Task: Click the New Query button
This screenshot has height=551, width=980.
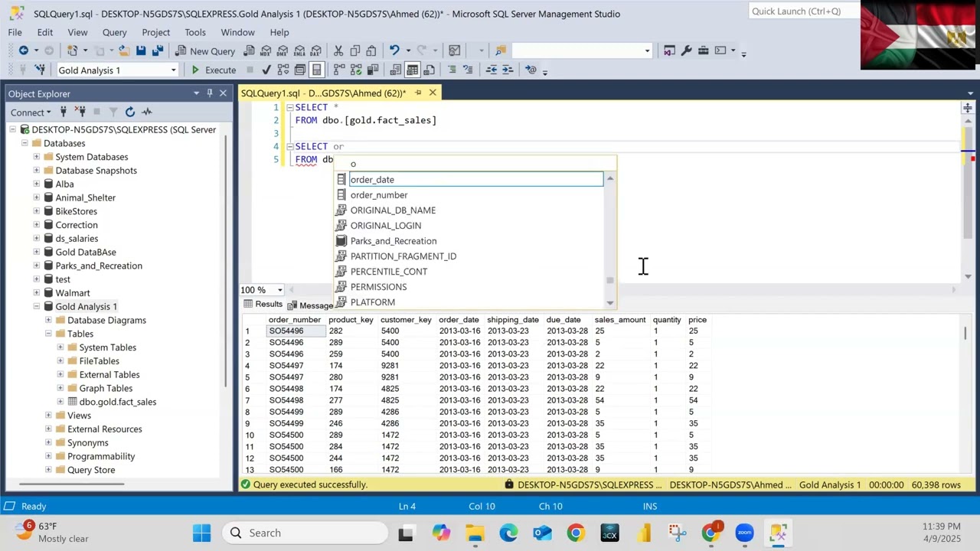Action: pyautogui.click(x=205, y=51)
